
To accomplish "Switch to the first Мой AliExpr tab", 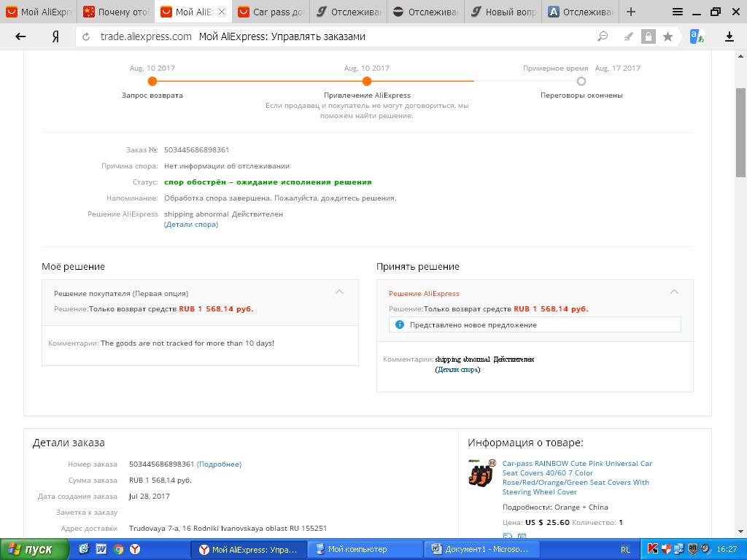I will click(x=39, y=12).
